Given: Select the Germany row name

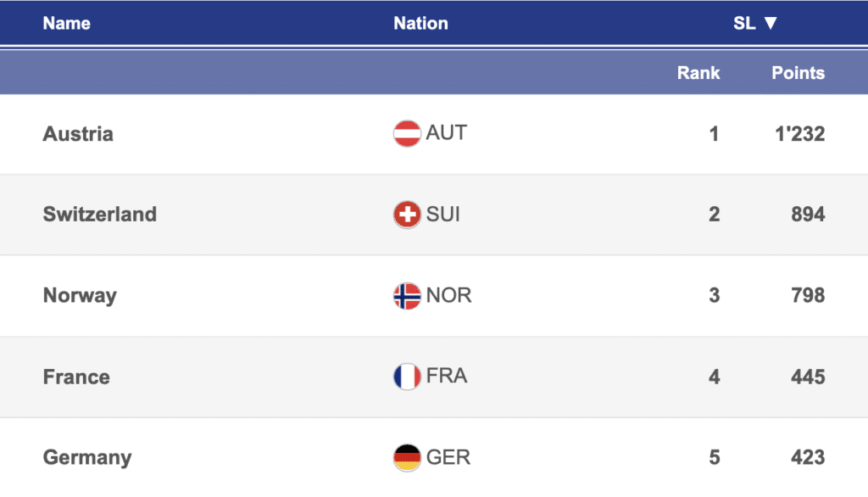Looking at the screenshot, I should [87, 458].
